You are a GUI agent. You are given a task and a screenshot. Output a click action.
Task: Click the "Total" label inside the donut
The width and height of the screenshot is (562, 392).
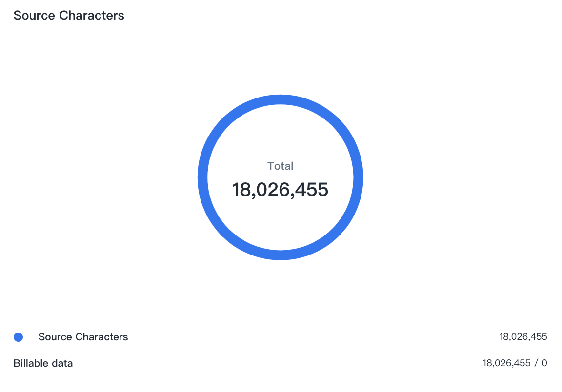tap(281, 166)
